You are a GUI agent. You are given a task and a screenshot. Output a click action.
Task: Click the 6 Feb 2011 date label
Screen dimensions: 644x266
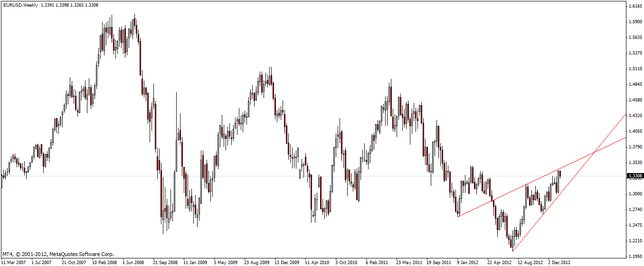(377, 262)
